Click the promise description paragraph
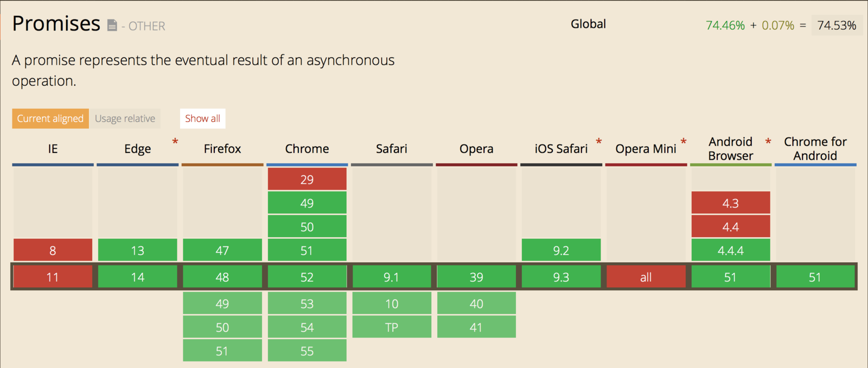This screenshot has width=868, height=368. 203,70
